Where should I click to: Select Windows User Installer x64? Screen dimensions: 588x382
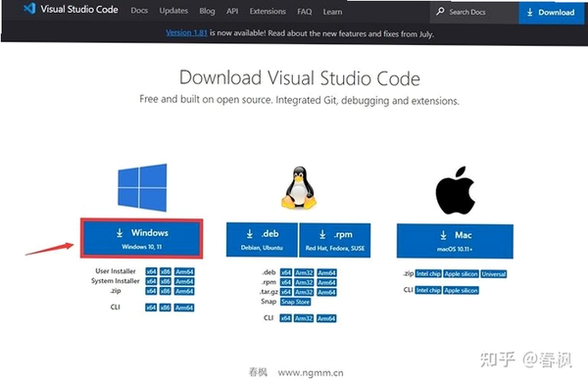151,271
